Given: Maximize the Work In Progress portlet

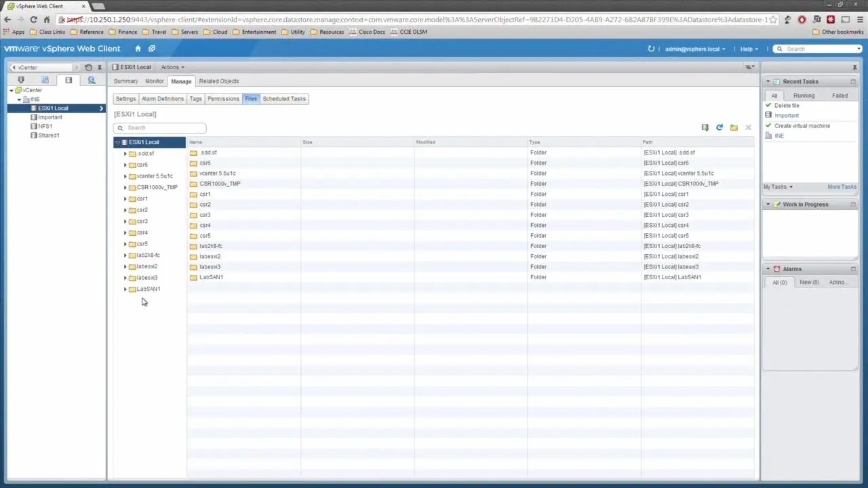Looking at the screenshot, I should [853, 204].
